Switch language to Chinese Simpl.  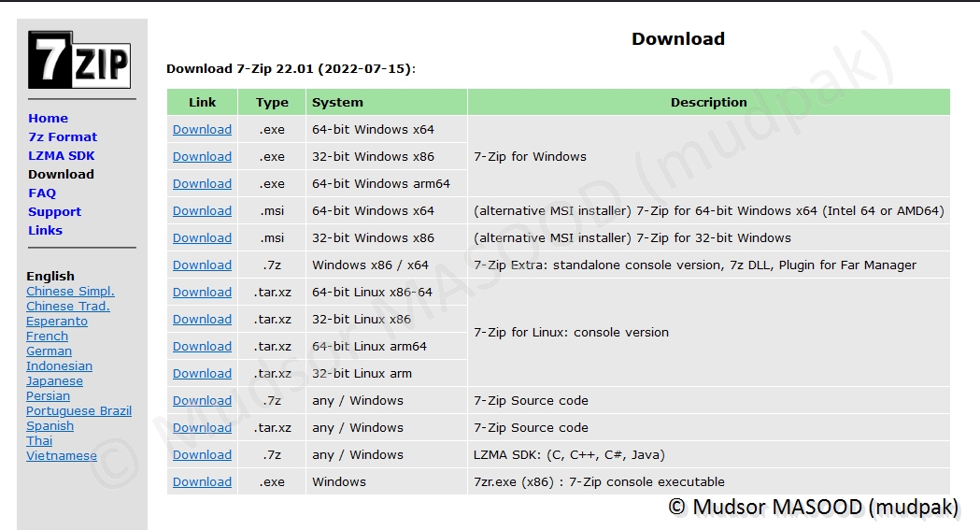pyautogui.click(x=70, y=292)
